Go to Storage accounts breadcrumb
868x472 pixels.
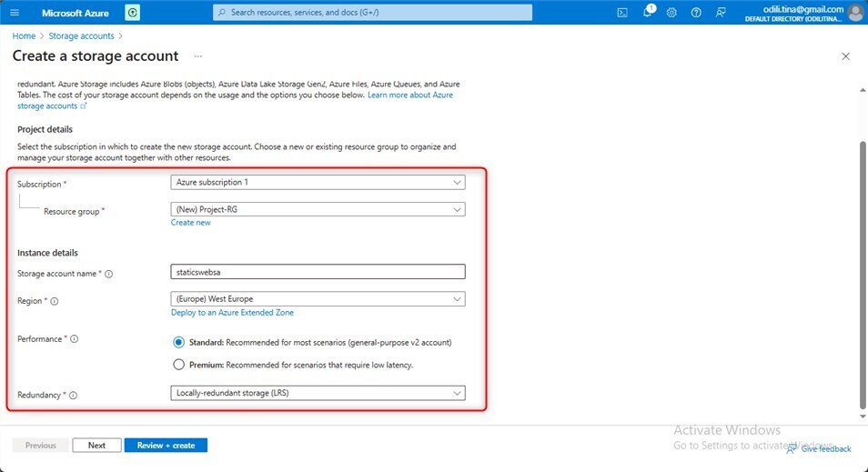point(81,36)
